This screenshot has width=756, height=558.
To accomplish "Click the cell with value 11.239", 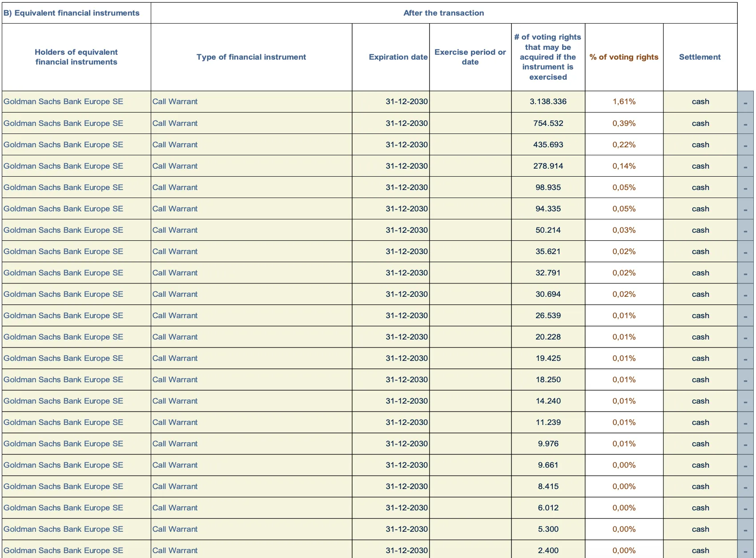I will [x=548, y=422].
